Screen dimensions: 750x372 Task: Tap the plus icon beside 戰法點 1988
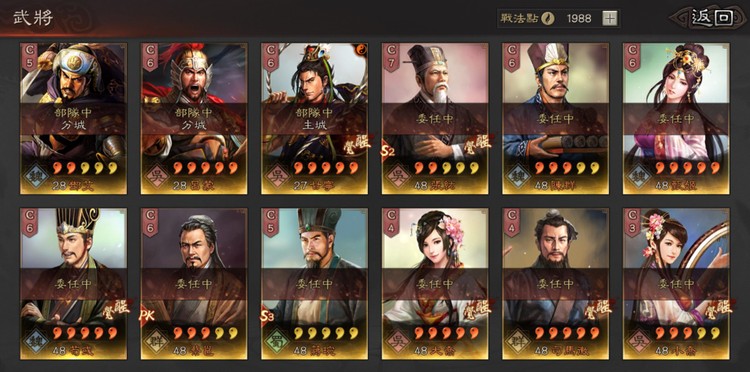click(609, 19)
